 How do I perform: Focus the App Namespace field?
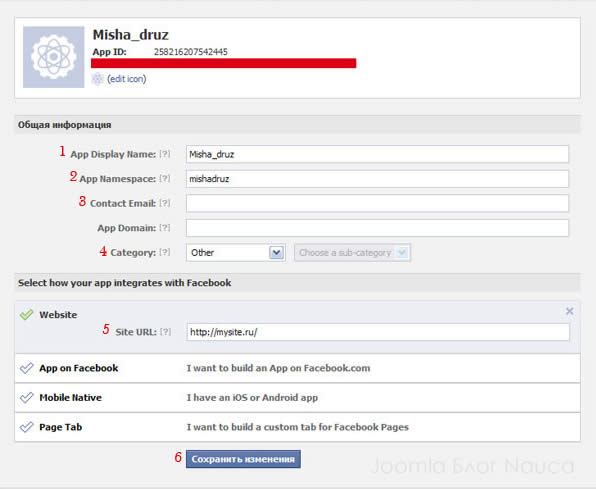coord(377,179)
